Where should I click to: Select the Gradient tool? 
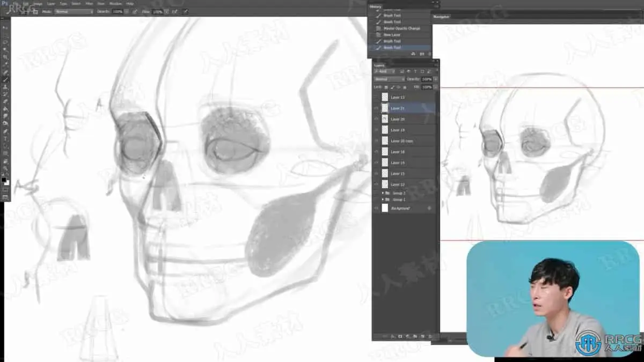tap(6, 108)
